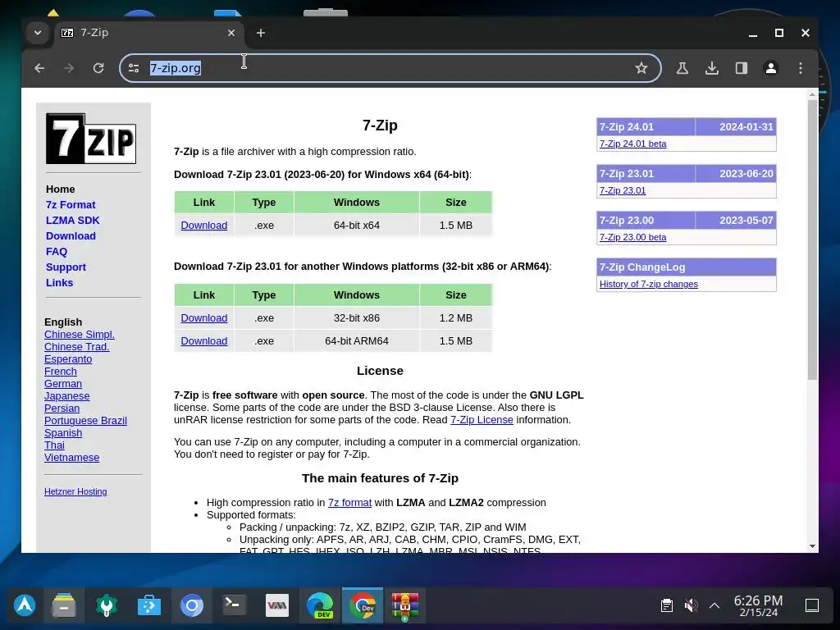Click the 7-ZIP logo image
The height and width of the screenshot is (630, 840).
point(91,139)
